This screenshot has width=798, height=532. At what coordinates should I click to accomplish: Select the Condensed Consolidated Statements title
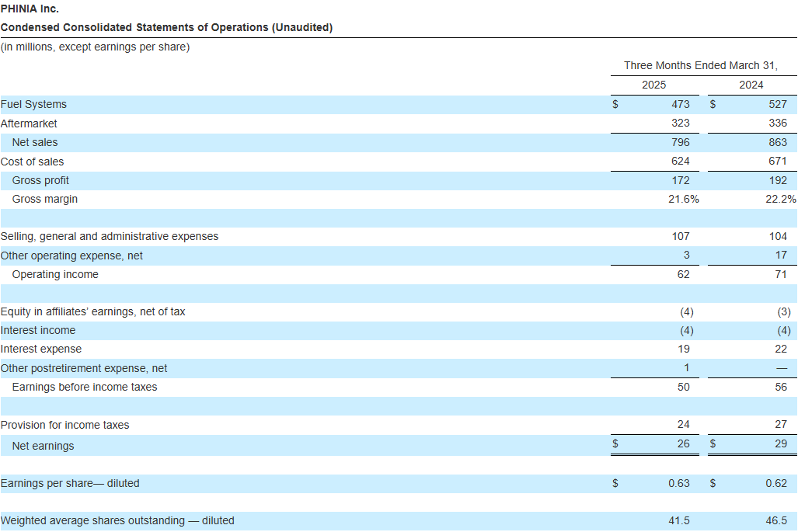coord(167,27)
